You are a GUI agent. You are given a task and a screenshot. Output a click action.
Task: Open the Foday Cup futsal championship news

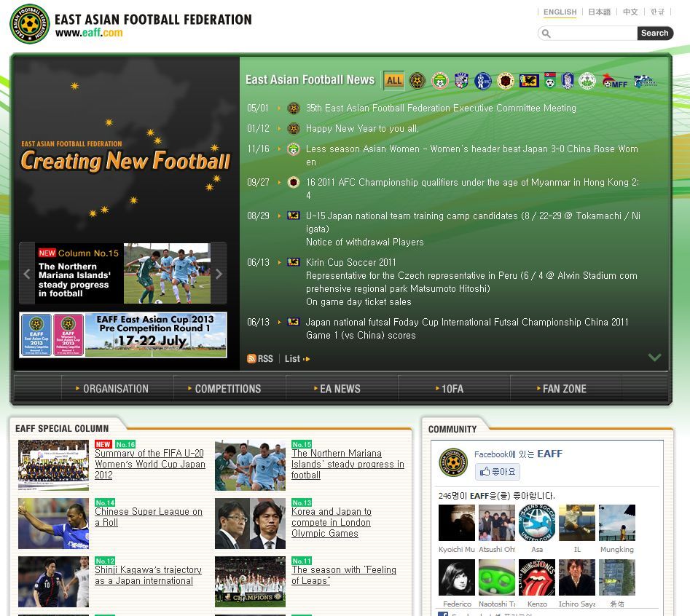click(x=467, y=329)
